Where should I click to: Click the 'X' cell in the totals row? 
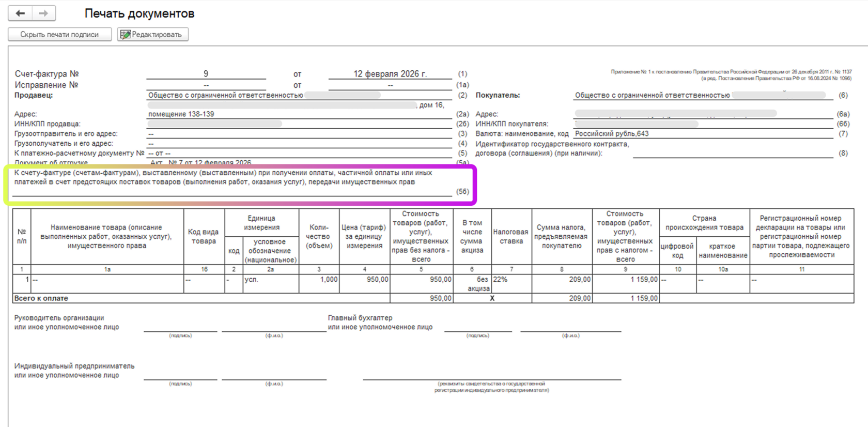point(492,298)
